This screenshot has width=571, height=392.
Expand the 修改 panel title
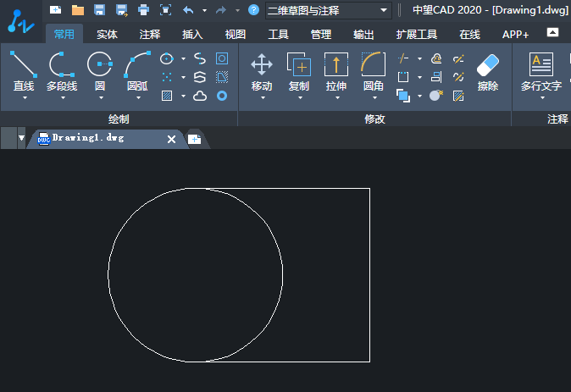374,119
